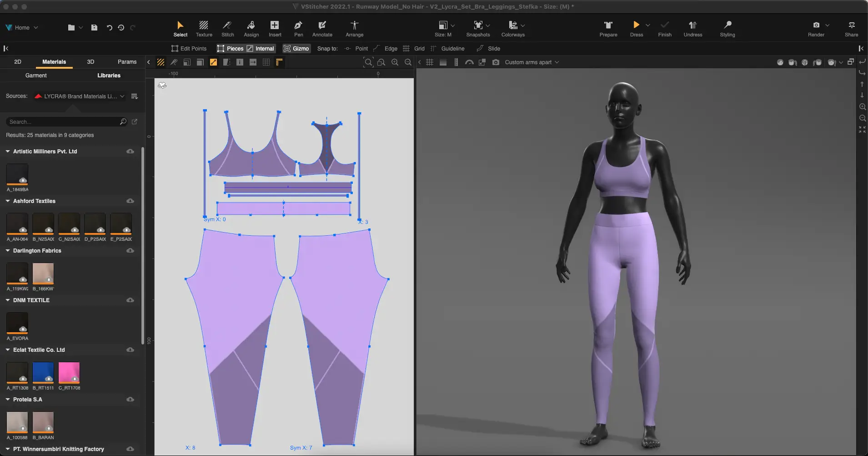Open the Params tab
Image resolution: width=868 pixels, height=456 pixels.
(x=127, y=62)
